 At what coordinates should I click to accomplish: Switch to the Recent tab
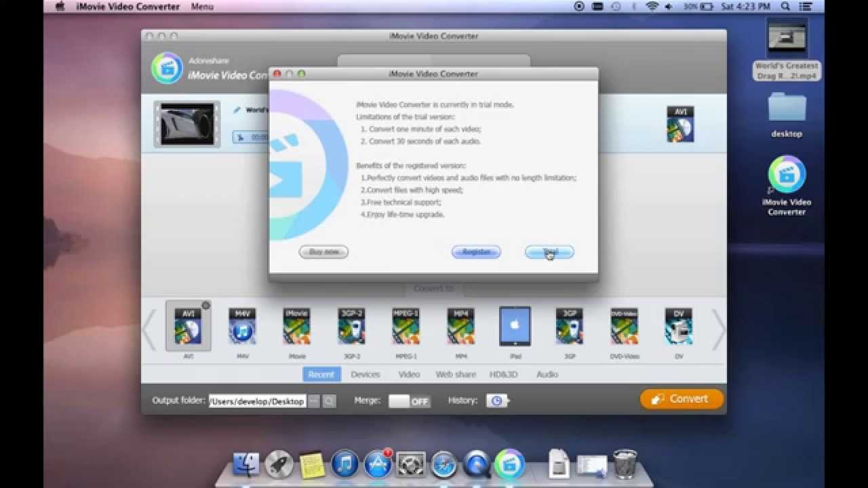(x=321, y=374)
